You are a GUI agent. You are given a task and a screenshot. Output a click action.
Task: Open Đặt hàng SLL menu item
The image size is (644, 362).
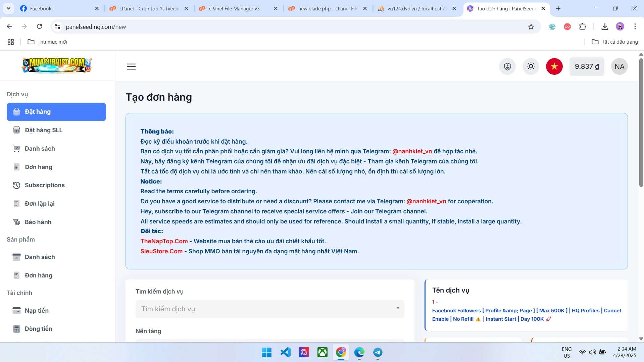coord(56,130)
